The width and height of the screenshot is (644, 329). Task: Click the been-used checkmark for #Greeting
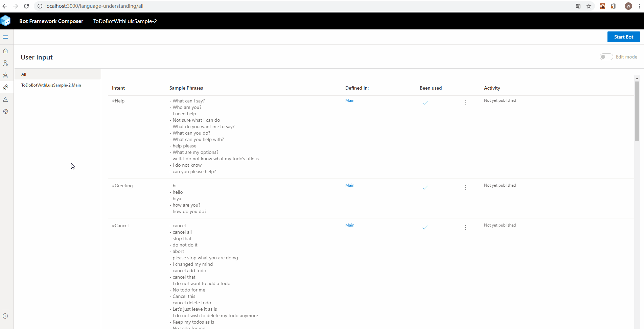[x=425, y=188]
